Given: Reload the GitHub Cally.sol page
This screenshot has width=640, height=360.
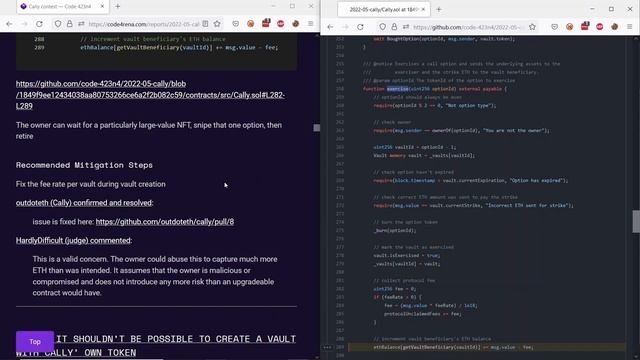Looking at the screenshot, I should point(360,27).
